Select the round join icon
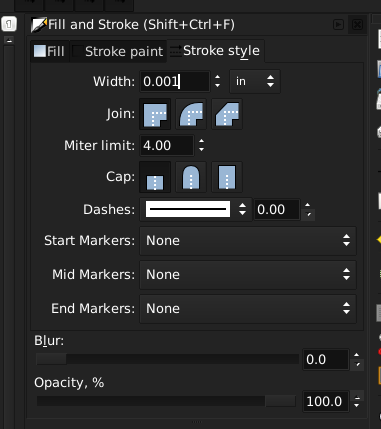Image resolution: width=381 pixels, height=429 pixels. point(191,114)
